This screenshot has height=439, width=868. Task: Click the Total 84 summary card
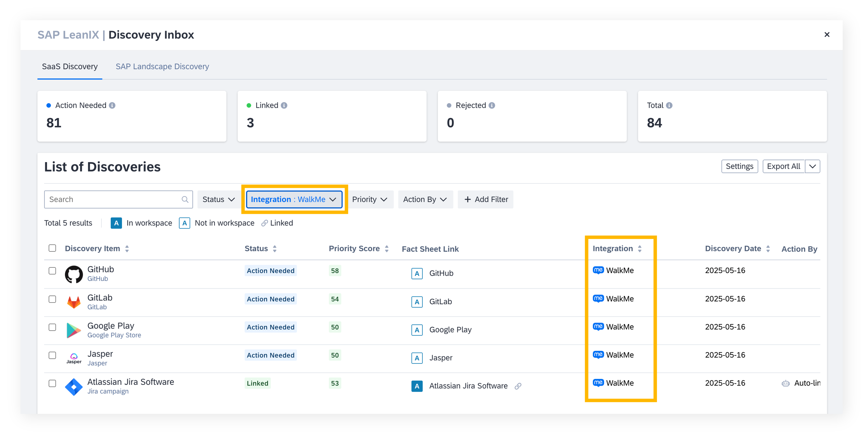pos(732,116)
